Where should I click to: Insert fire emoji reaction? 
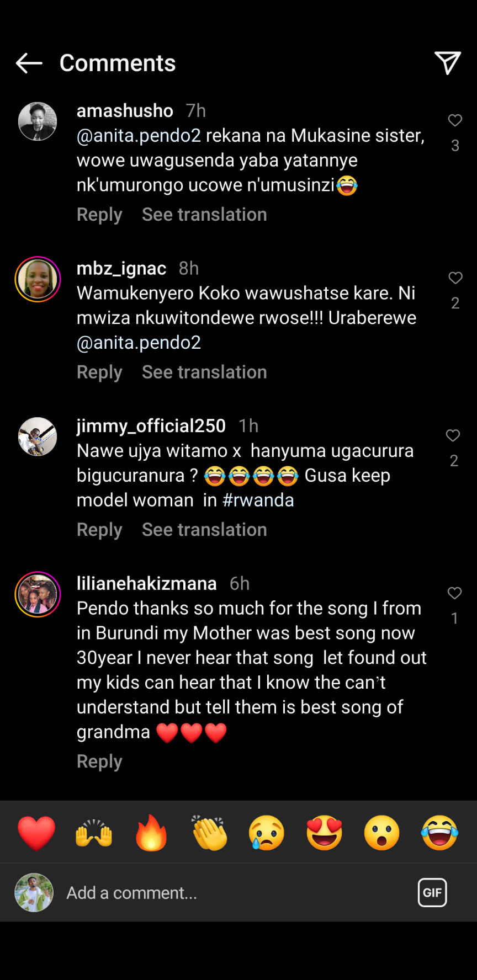pos(151,833)
